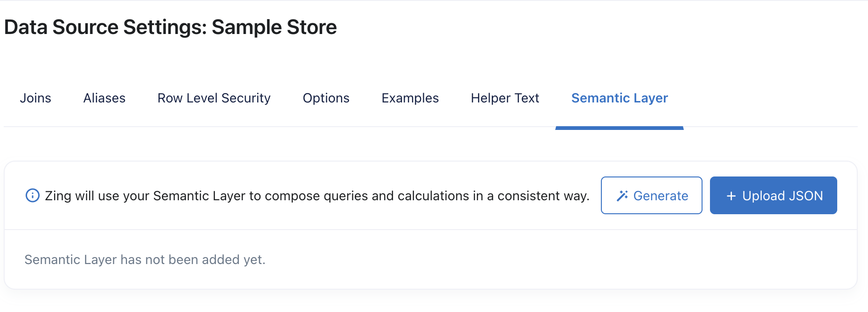The height and width of the screenshot is (312, 868).
Task: Go to Row Level Security tab
Action: [x=214, y=98]
